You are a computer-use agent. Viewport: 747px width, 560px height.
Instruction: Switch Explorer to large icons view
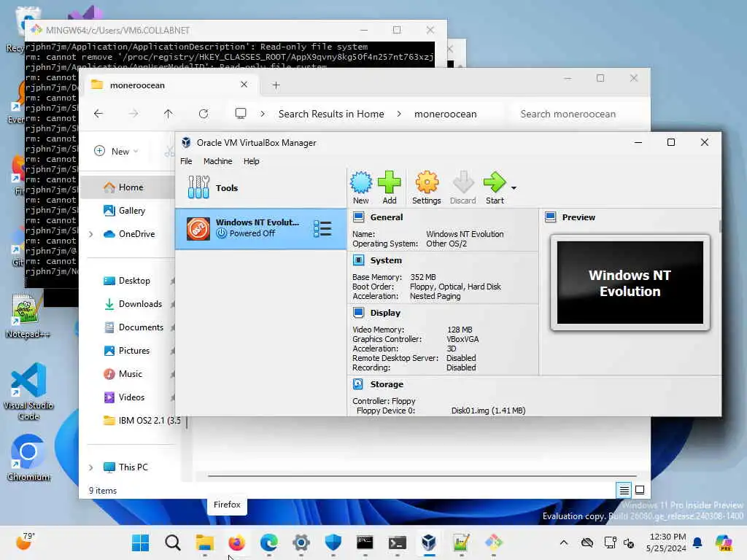point(640,489)
